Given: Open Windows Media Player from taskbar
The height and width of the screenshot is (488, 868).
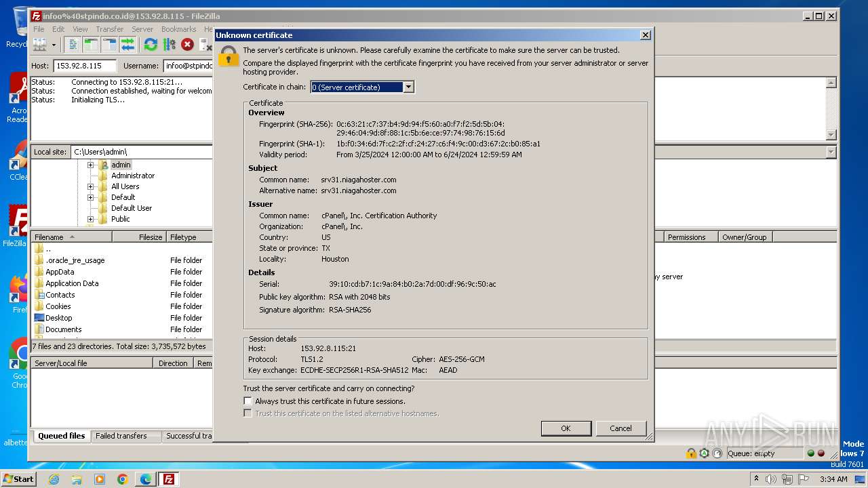Looking at the screenshot, I should click(100, 479).
